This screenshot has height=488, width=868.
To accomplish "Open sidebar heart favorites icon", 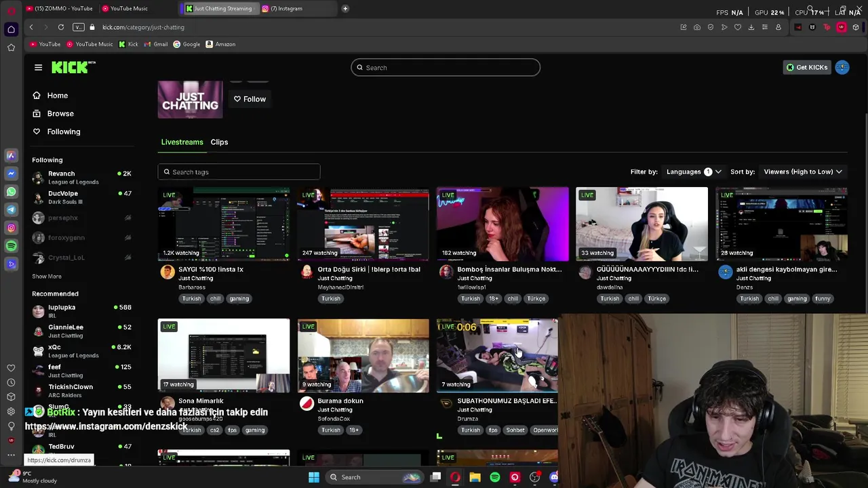I will pyautogui.click(x=11, y=368).
